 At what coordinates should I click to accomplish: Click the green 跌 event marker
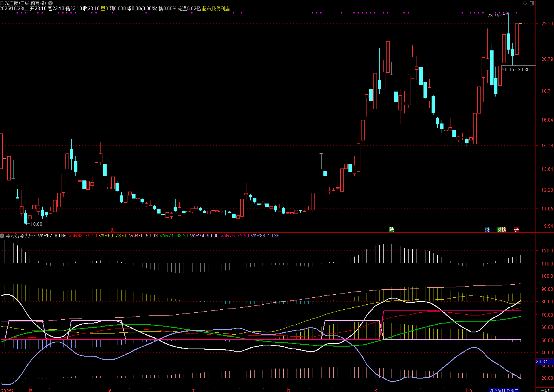point(392,230)
